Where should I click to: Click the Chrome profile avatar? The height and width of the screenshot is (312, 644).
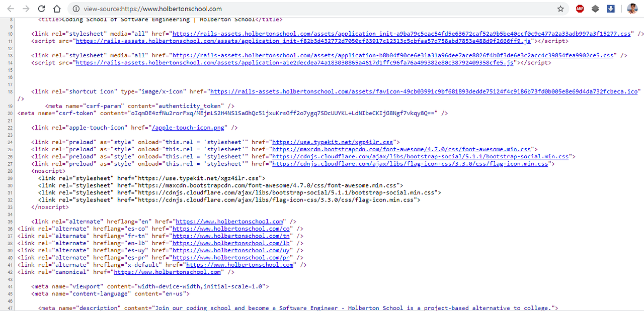[x=632, y=9]
